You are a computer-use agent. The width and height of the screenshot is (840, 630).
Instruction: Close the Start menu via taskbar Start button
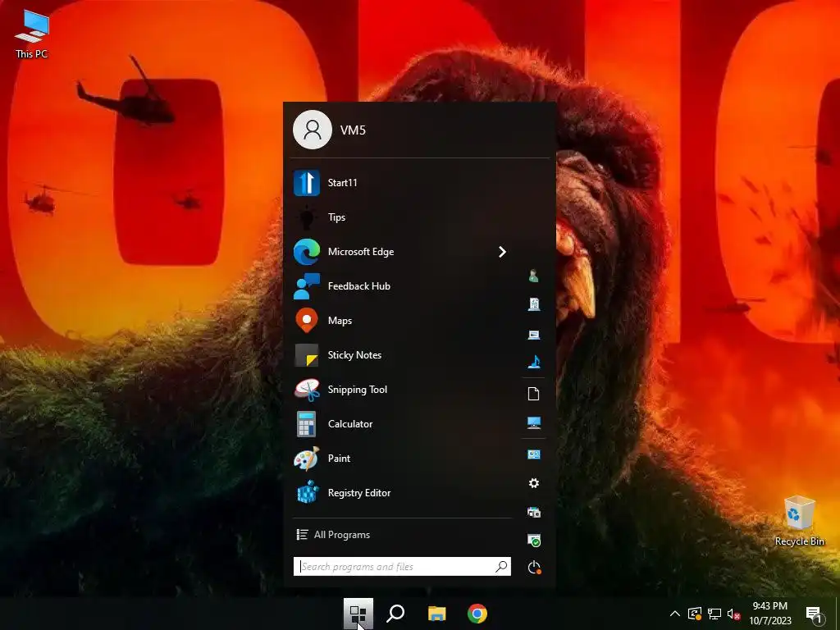coord(358,614)
